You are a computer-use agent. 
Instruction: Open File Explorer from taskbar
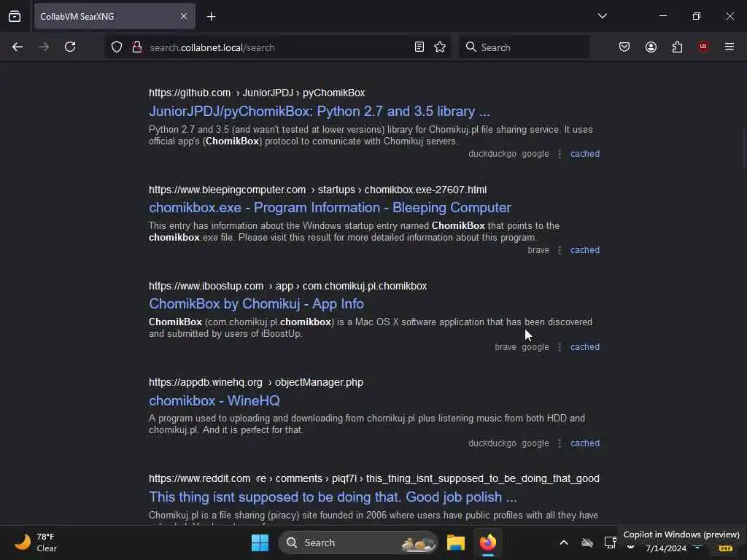[x=455, y=542]
